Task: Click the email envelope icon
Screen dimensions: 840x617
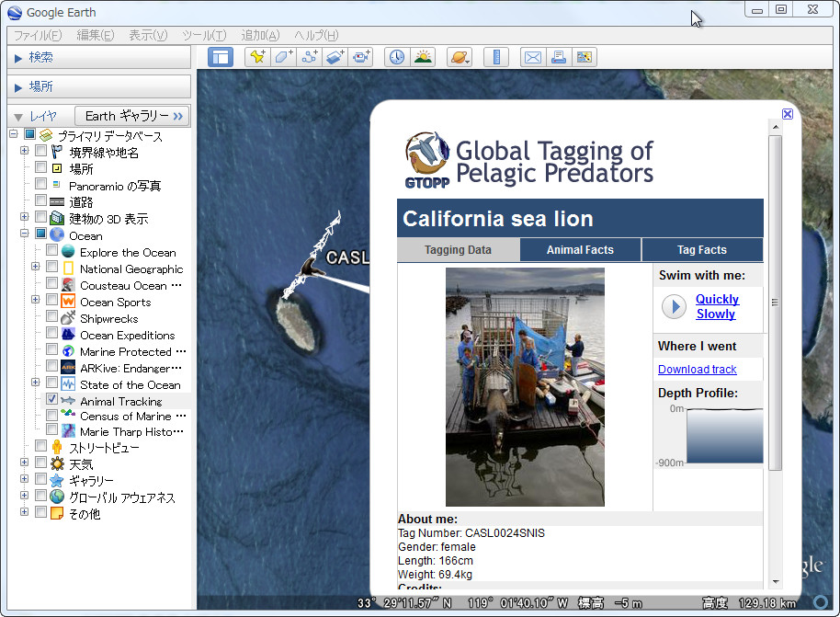Action: [533, 57]
